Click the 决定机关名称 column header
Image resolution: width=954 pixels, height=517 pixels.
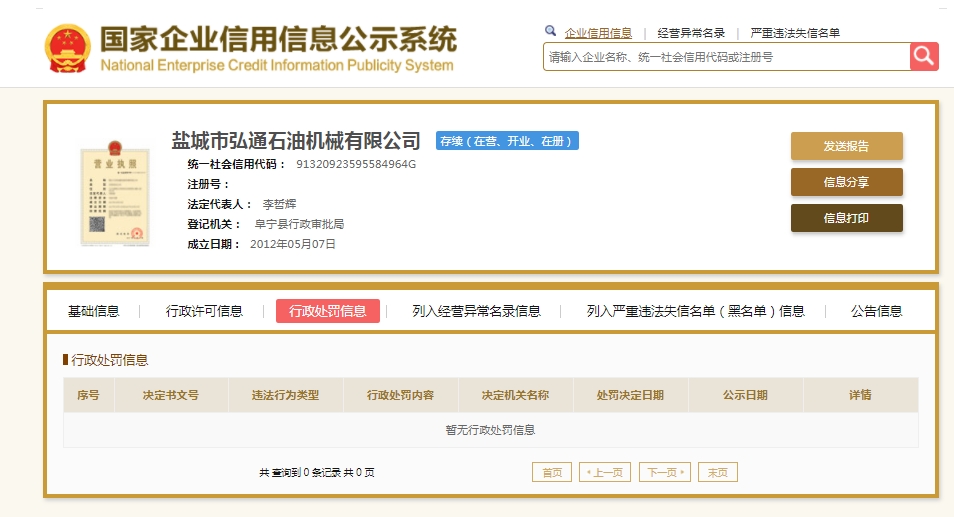515,395
